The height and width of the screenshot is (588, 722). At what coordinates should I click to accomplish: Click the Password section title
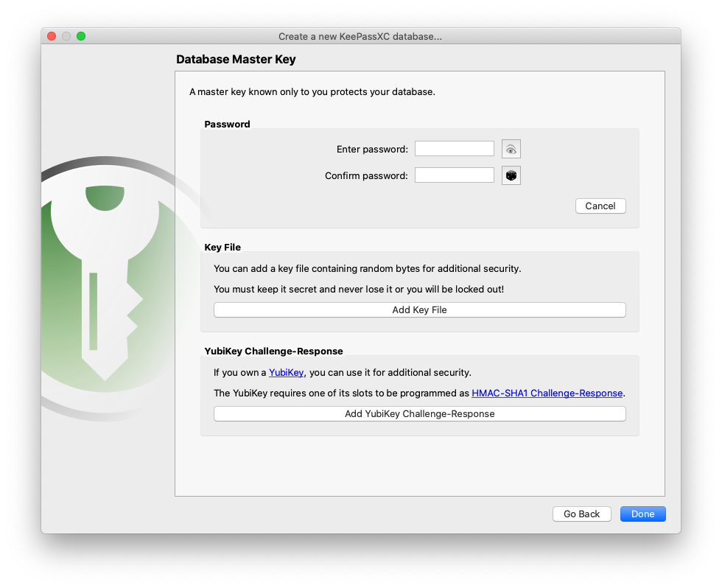[x=227, y=125]
